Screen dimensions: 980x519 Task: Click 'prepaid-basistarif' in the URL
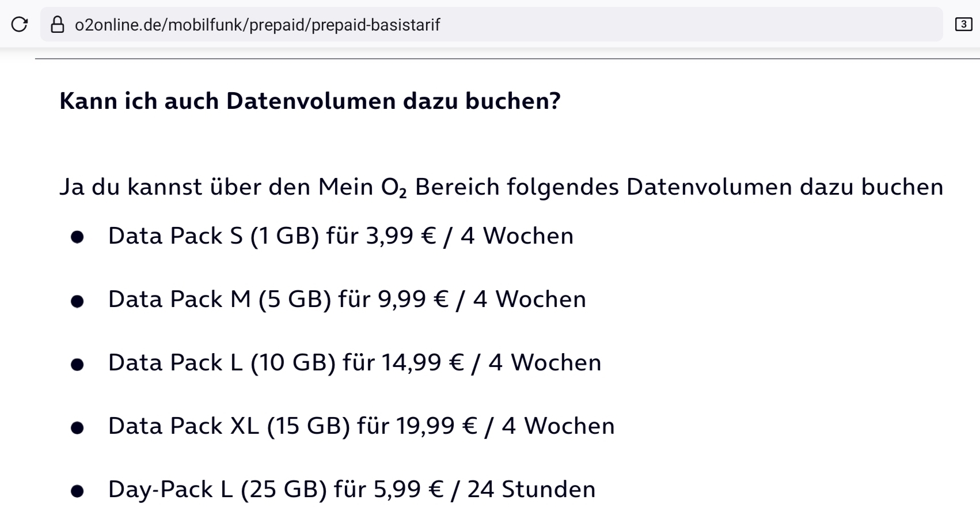[x=375, y=25]
